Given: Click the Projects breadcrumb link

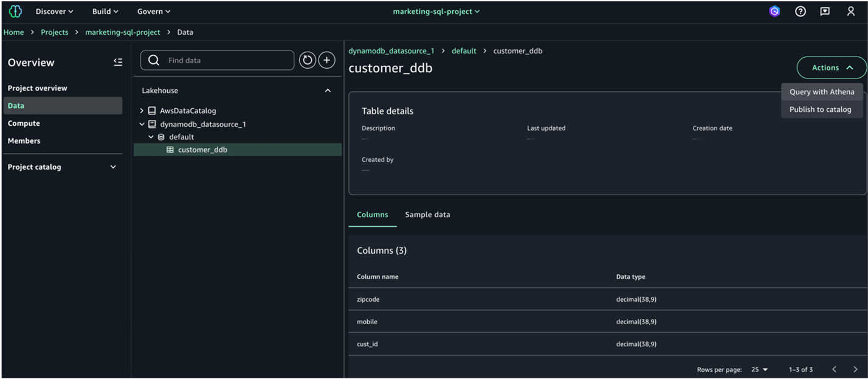Looking at the screenshot, I should pyautogui.click(x=54, y=32).
